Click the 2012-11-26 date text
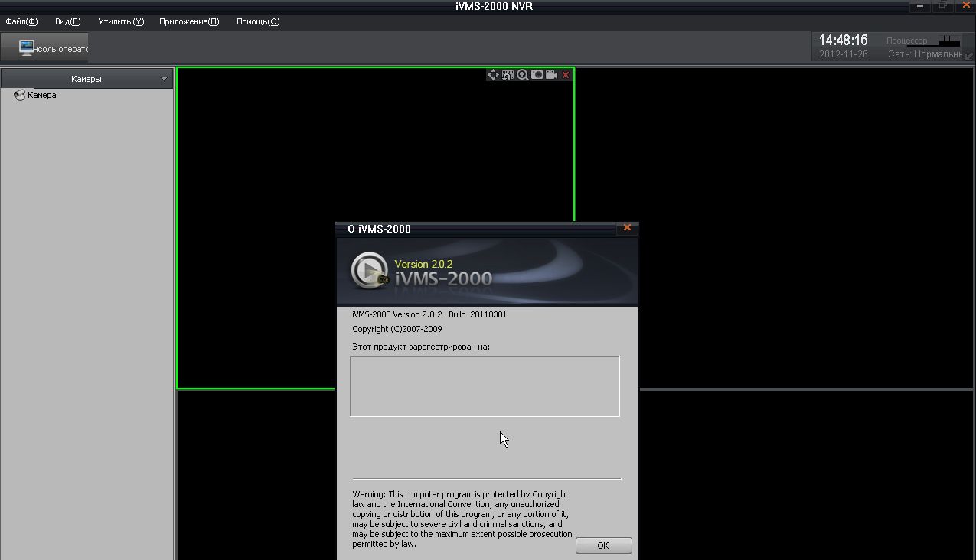The image size is (976, 560). pos(844,55)
